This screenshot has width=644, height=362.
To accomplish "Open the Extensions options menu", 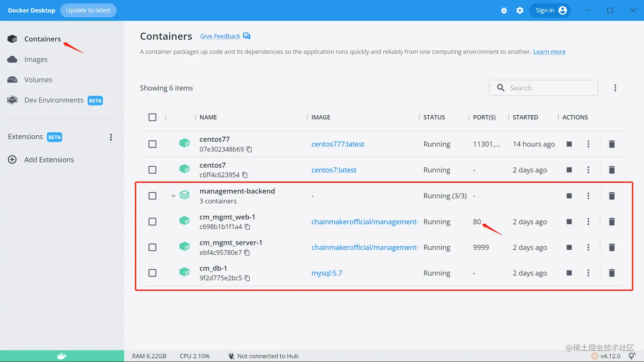I will [x=111, y=137].
